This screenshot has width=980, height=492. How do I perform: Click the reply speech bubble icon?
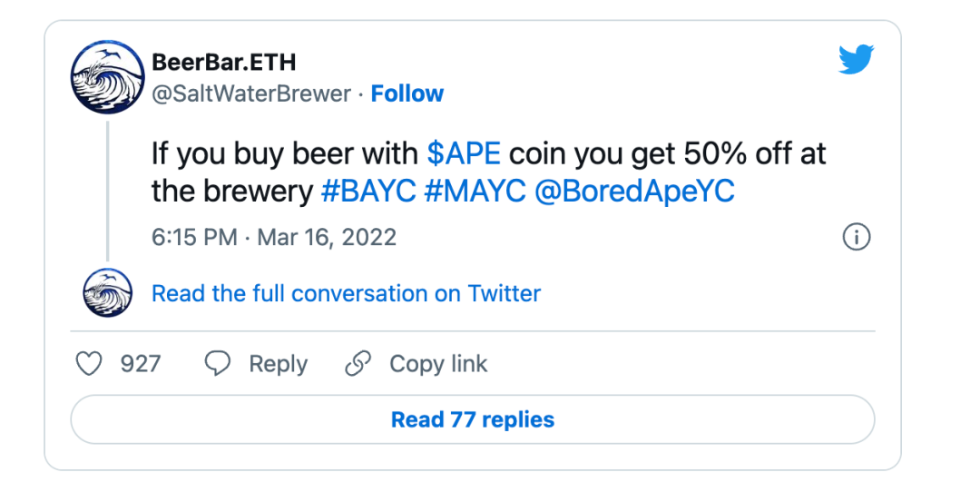(218, 363)
